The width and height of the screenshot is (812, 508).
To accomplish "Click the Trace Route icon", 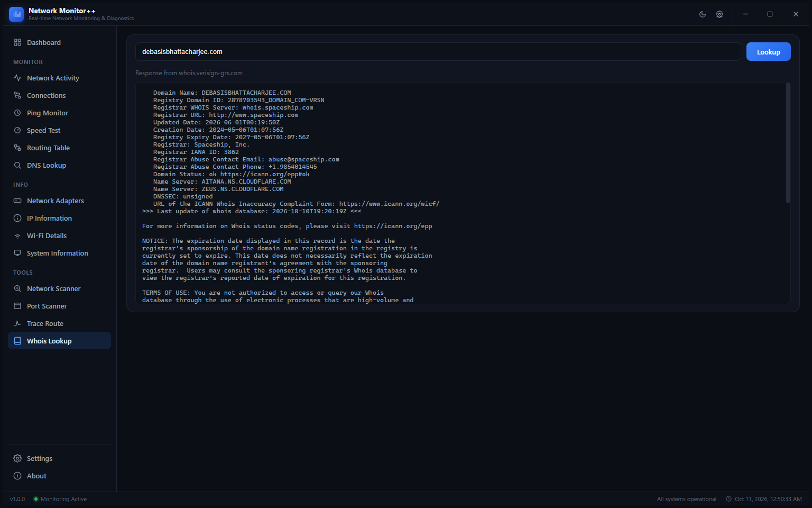I will [17, 323].
